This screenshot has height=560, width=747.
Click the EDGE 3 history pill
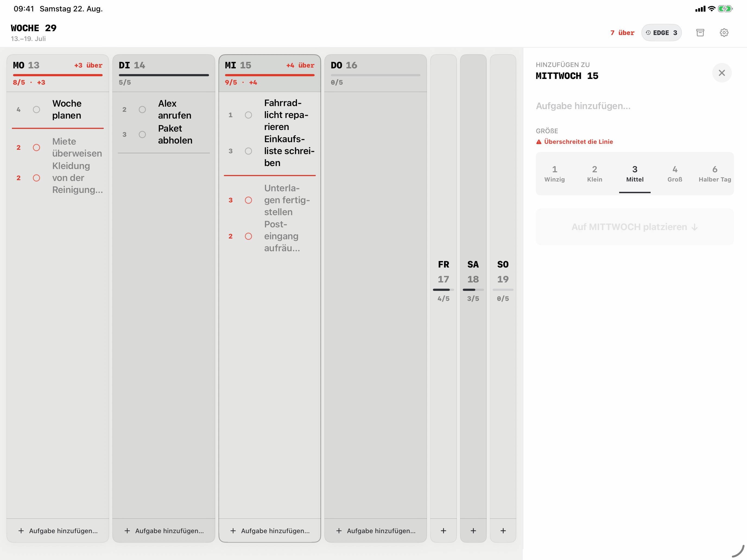point(661,33)
